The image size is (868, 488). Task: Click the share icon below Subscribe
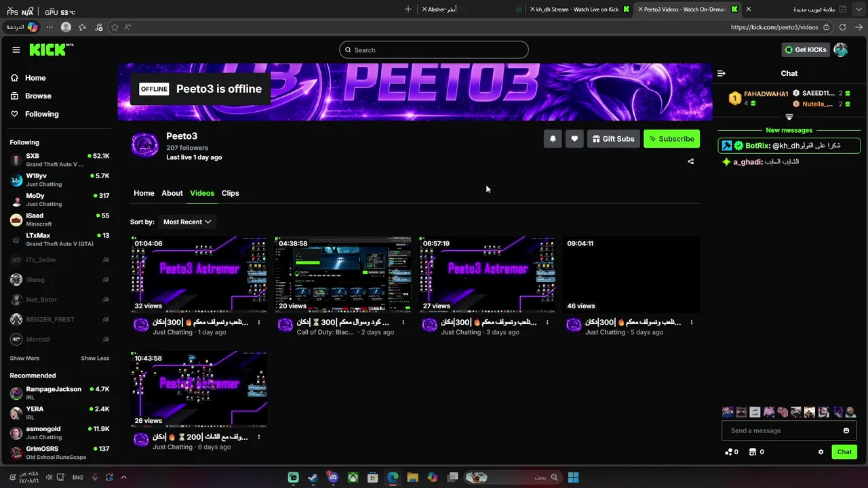point(691,161)
